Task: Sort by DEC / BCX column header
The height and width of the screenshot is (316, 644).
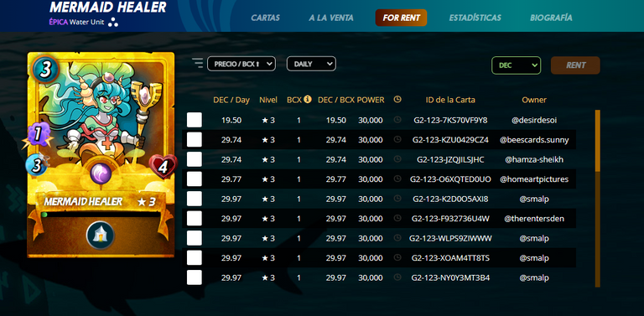Action: pos(335,100)
